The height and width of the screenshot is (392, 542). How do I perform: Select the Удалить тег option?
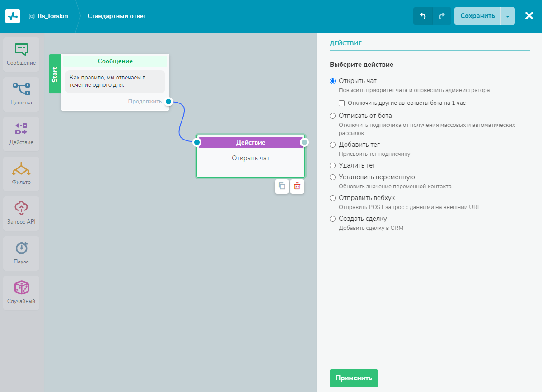coord(333,166)
